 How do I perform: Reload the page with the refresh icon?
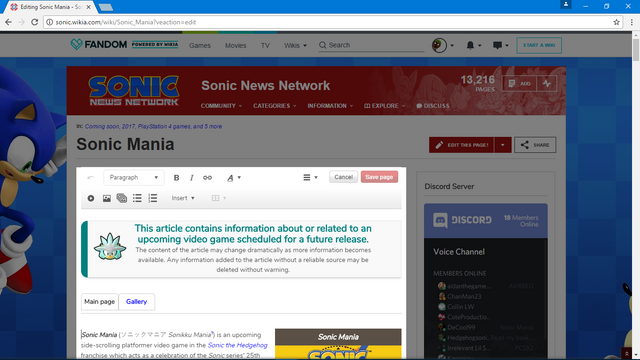(35, 22)
